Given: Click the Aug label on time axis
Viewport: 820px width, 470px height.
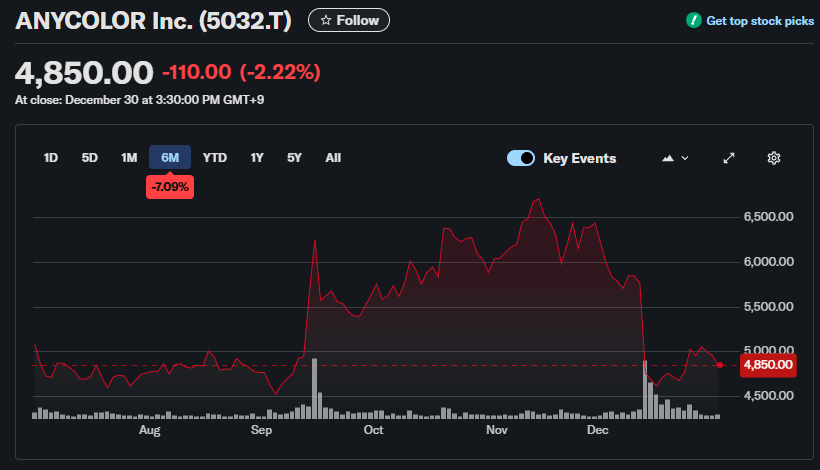Looking at the screenshot, I should coord(150,430).
